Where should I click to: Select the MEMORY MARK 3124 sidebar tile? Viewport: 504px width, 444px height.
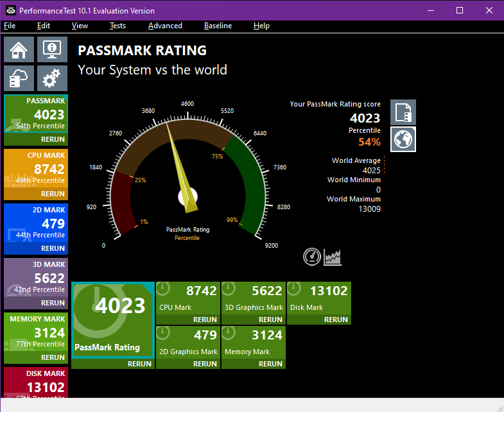click(36, 332)
